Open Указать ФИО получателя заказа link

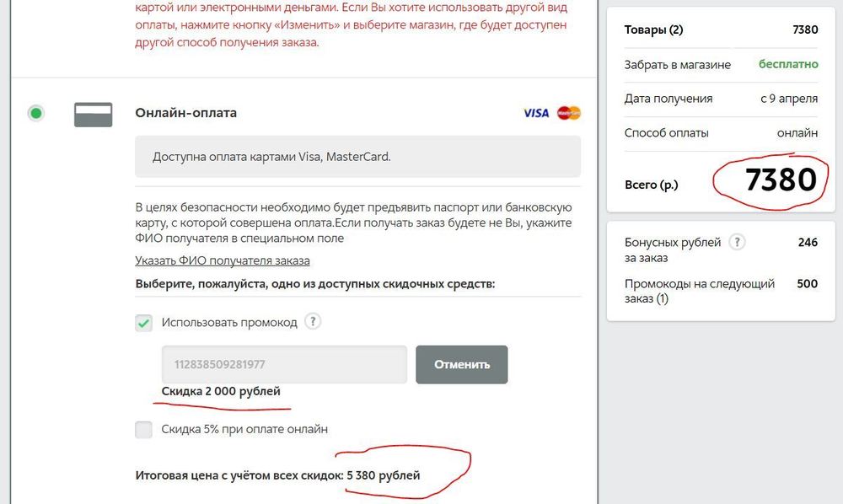pos(222,260)
